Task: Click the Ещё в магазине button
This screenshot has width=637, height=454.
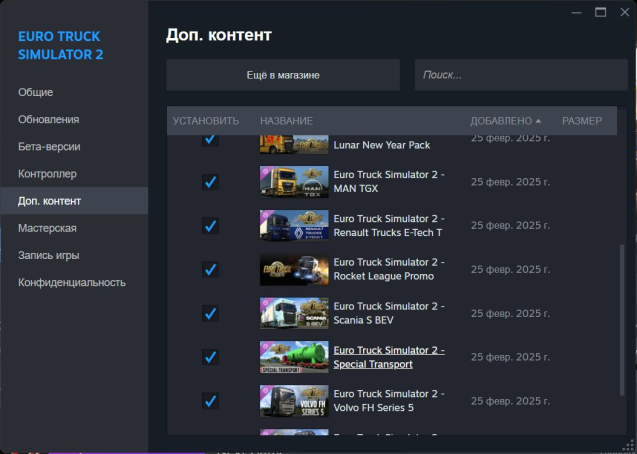Action: (283, 75)
